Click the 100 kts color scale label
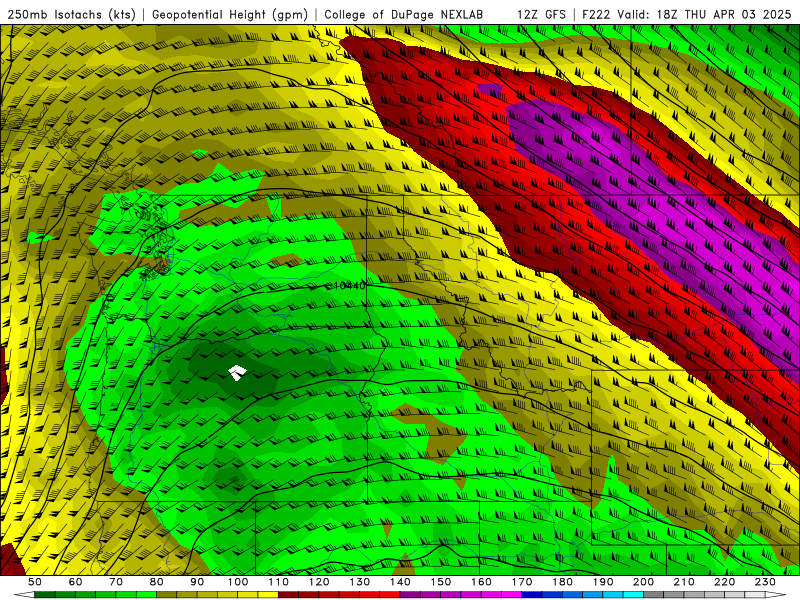The width and height of the screenshot is (800, 600). tap(238, 582)
